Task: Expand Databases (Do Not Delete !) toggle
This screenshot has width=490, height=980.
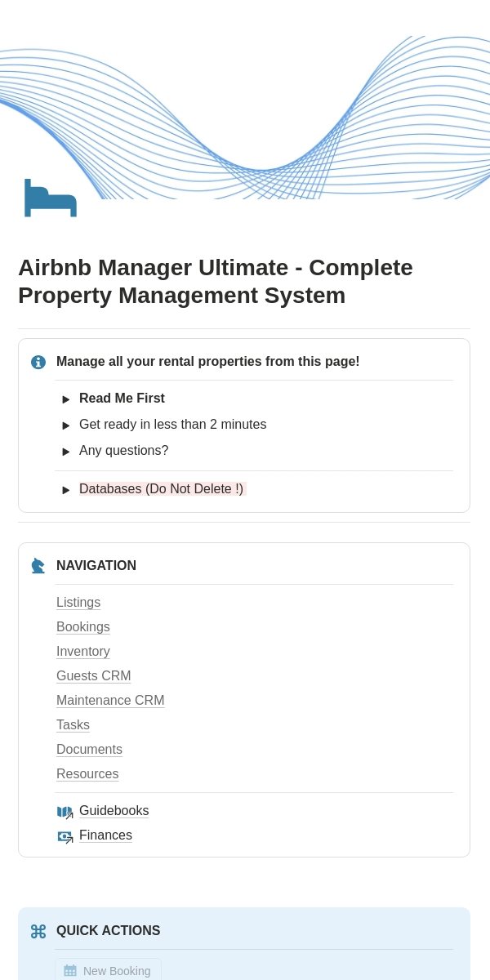Action: point(66,490)
